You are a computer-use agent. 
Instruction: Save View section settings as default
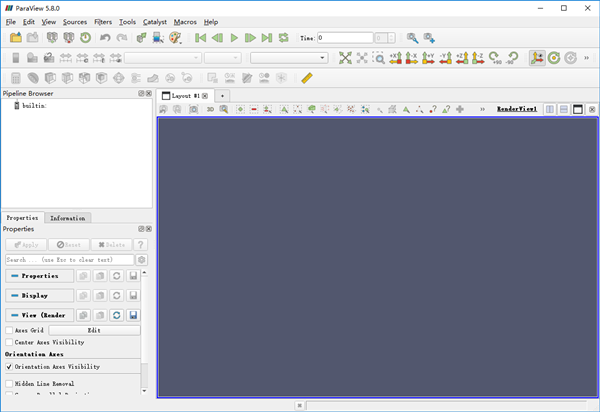click(133, 315)
